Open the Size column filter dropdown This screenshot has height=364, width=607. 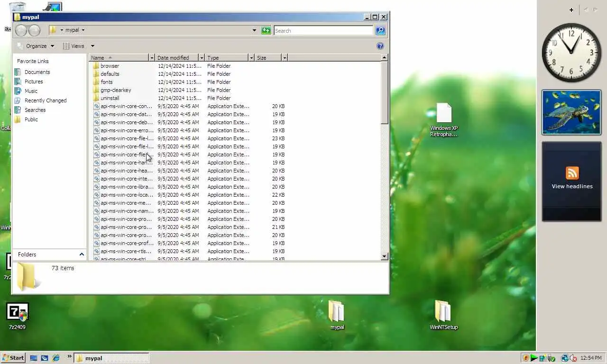pos(285,58)
